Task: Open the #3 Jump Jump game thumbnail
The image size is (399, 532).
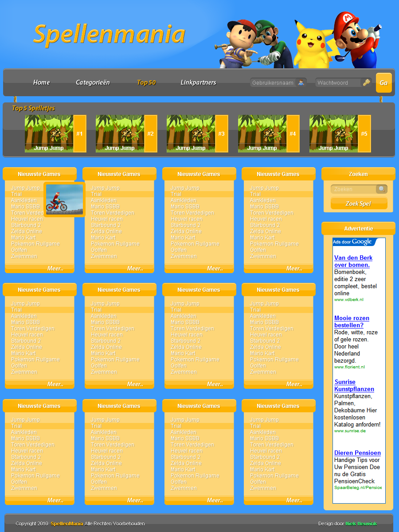Action: click(x=197, y=133)
